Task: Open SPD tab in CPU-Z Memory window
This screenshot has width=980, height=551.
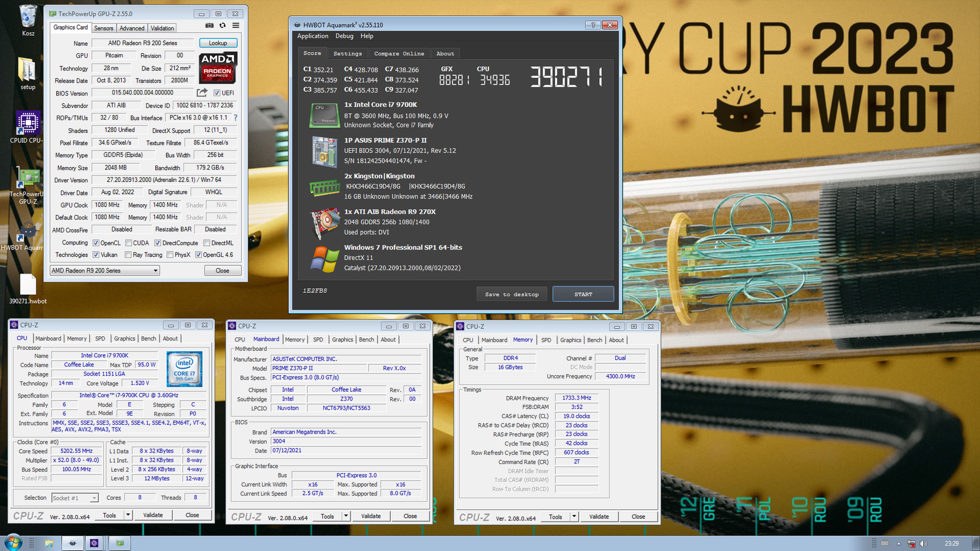Action: [x=546, y=340]
